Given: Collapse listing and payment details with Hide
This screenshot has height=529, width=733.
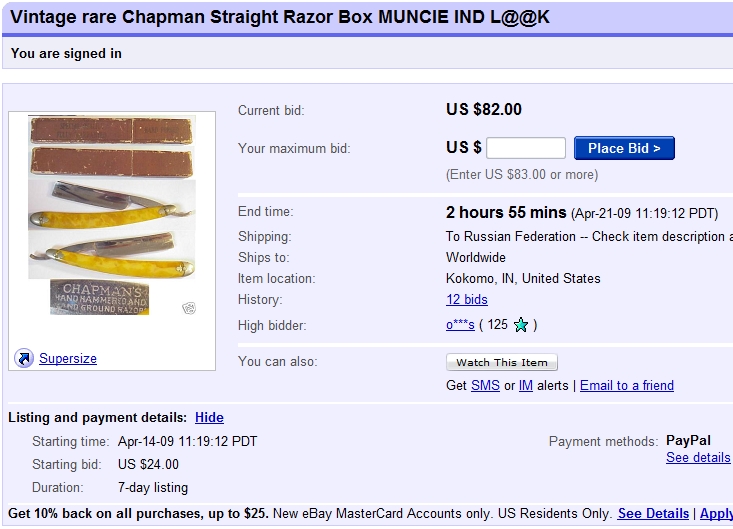Looking at the screenshot, I should tap(209, 417).
